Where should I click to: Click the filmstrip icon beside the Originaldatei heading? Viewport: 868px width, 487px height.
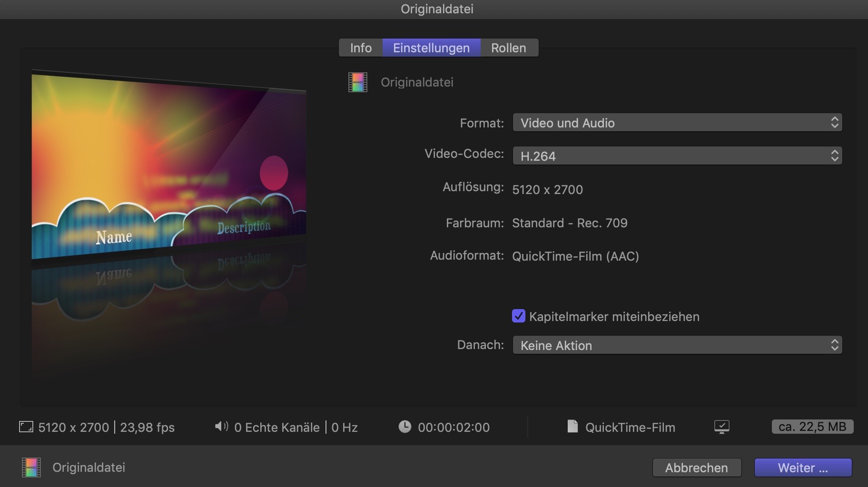[x=358, y=82]
